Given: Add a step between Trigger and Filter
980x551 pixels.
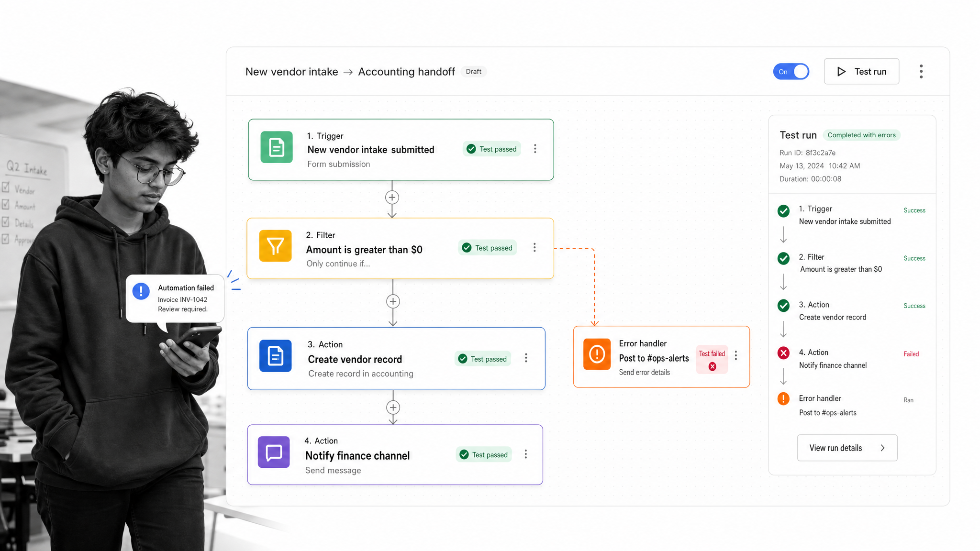Looking at the screenshot, I should pyautogui.click(x=392, y=197).
